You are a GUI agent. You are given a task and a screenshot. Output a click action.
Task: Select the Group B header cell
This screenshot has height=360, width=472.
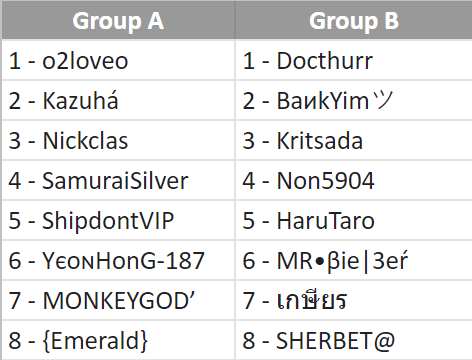point(354,21)
